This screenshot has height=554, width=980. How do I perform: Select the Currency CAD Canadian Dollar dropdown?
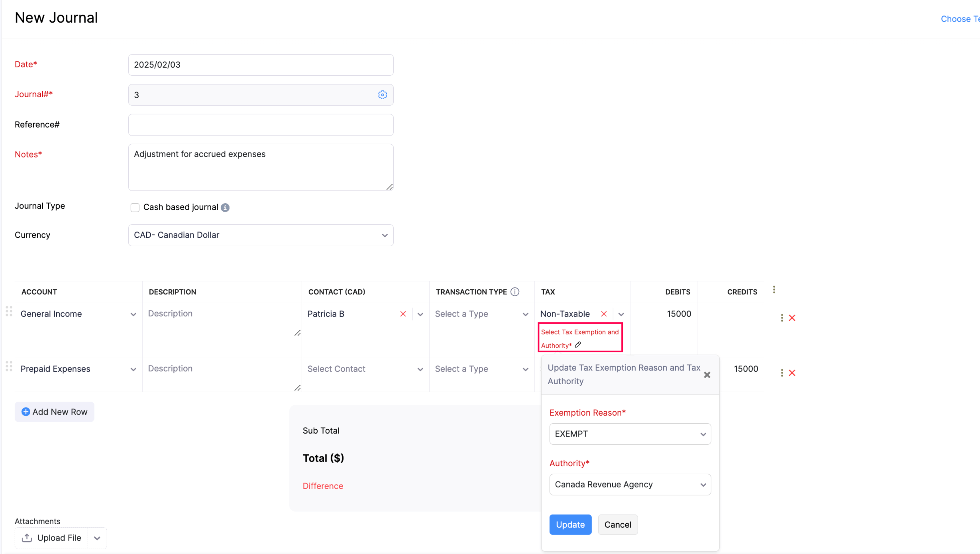pyautogui.click(x=261, y=235)
